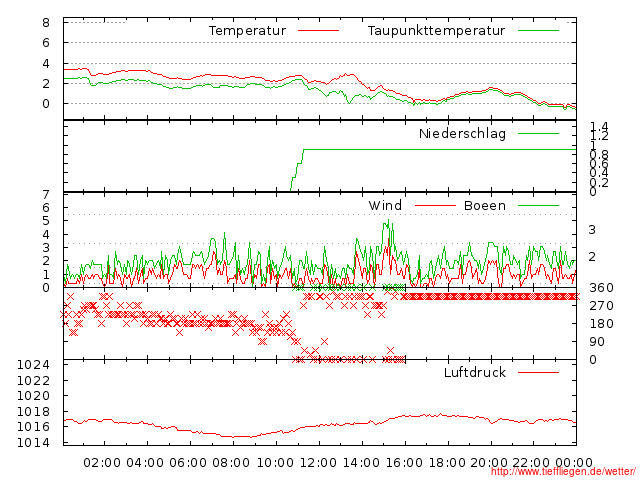Viewport: 640px width, 480px height.
Task: Click the 08:00 time axis label
Action: 231,462
